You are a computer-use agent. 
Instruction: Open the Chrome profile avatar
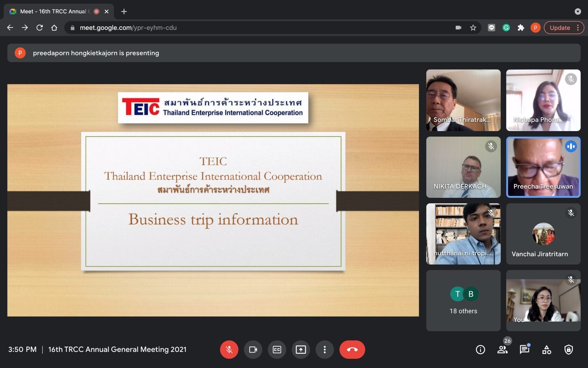pos(535,28)
